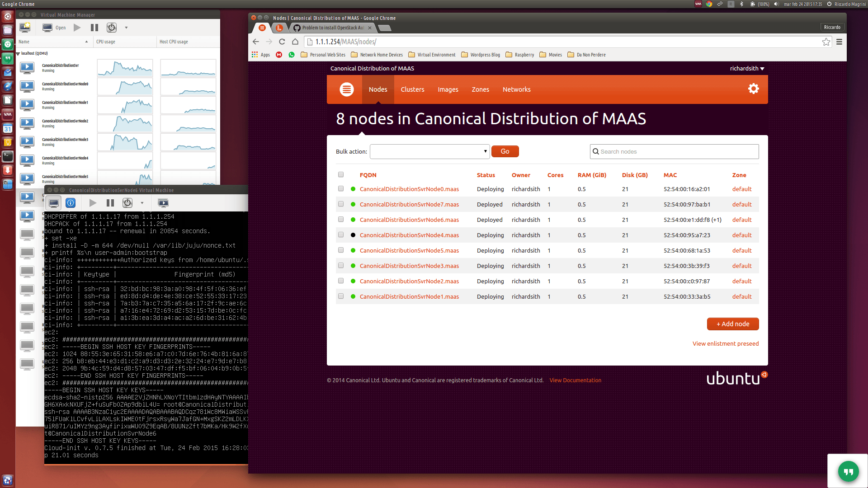868x488 pixels.
Task: Open CanonicalDistributionSvrNode6.maas node link
Action: [x=409, y=220]
